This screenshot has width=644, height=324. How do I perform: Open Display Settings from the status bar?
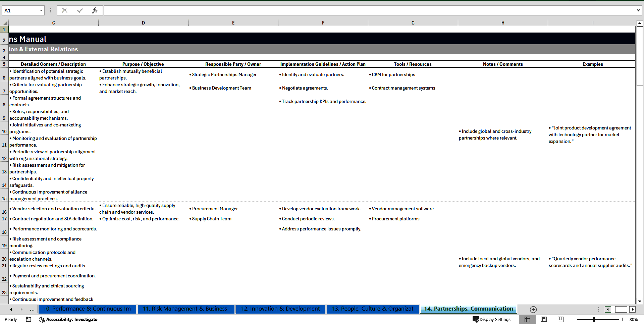pyautogui.click(x=492, y=319)
